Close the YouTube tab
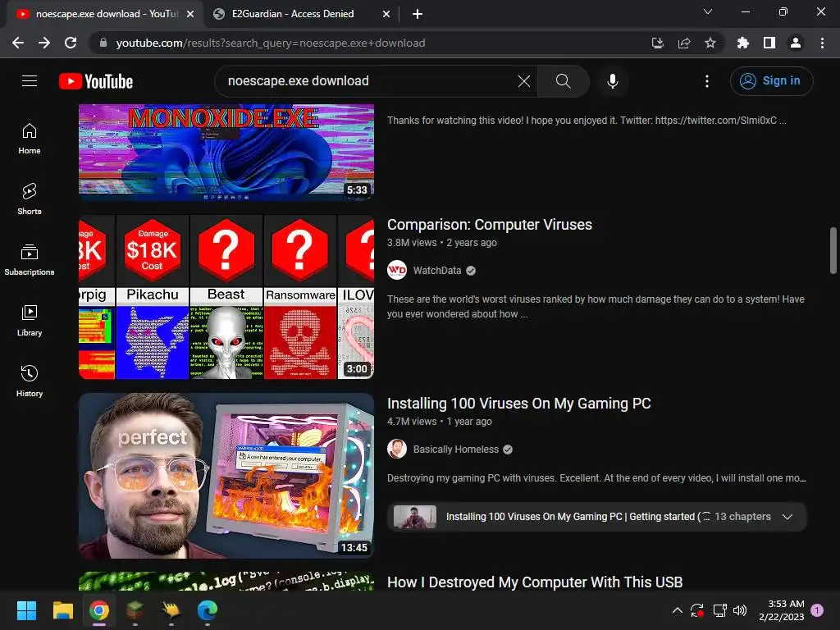Image resolution: width=840 pixels, height=630 pixels. point(190,15)
